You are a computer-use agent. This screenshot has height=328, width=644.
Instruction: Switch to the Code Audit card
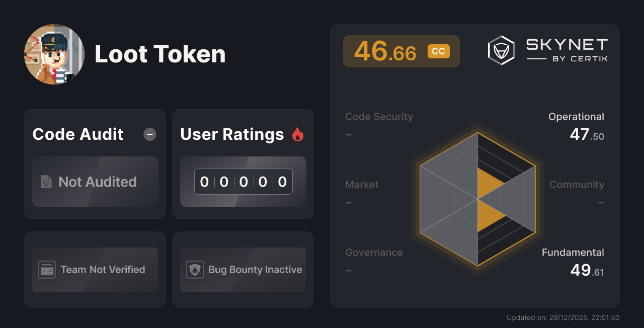tap(77, 134)
